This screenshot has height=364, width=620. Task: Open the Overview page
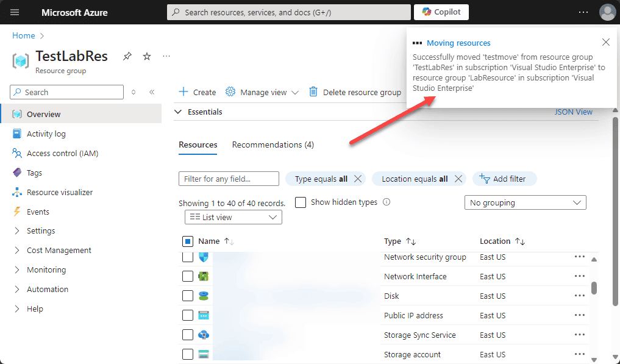coord(80,114)
